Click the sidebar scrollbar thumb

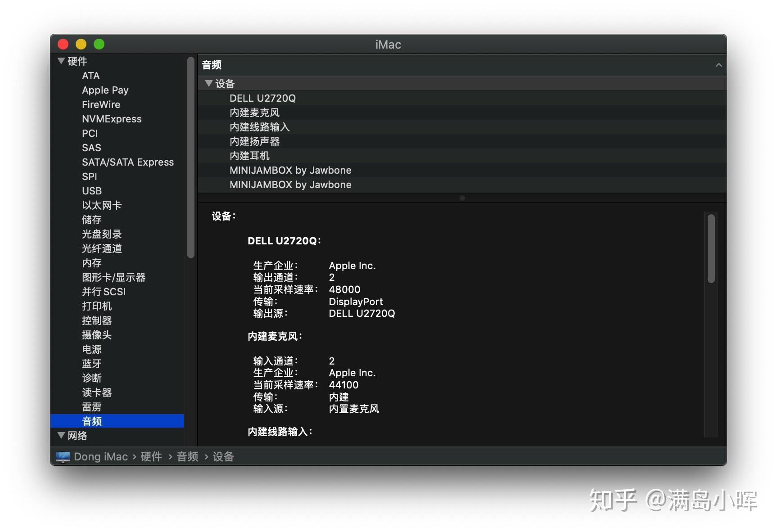[x=191, y=158]
